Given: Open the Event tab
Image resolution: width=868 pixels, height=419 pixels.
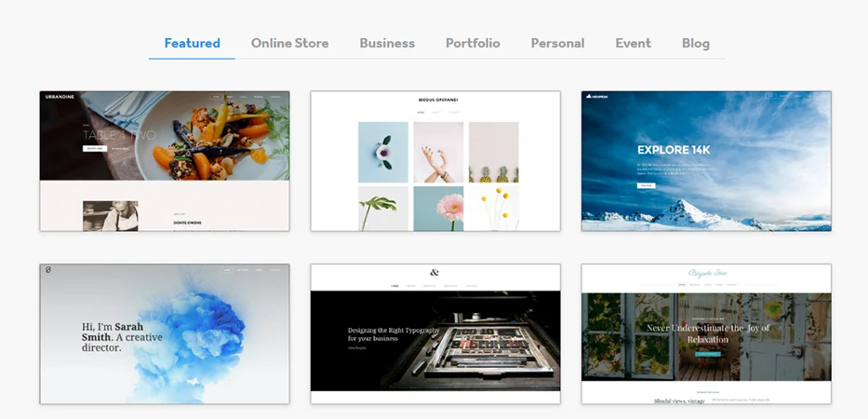Looking at the screenshot, I should pyautogui.click(x=634, y=43).
